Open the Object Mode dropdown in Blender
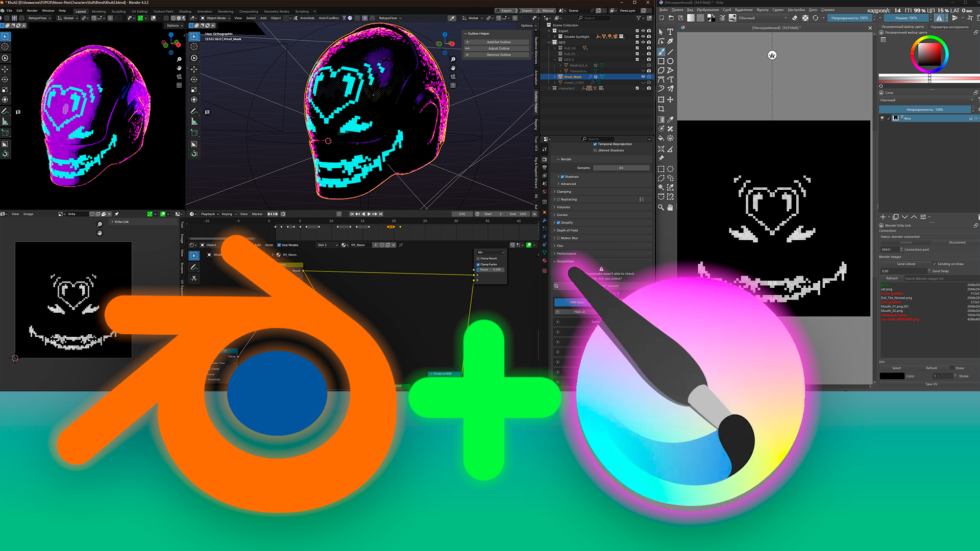Image resolution: width=980 pixels, height=551 pixels. tap(215, 18)
